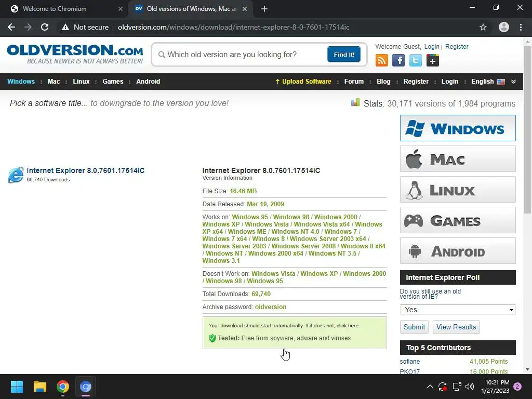This screenshot has width=532, height=399.
Task: Open the Games nav menu item
Action: click(x=113, y=82)
